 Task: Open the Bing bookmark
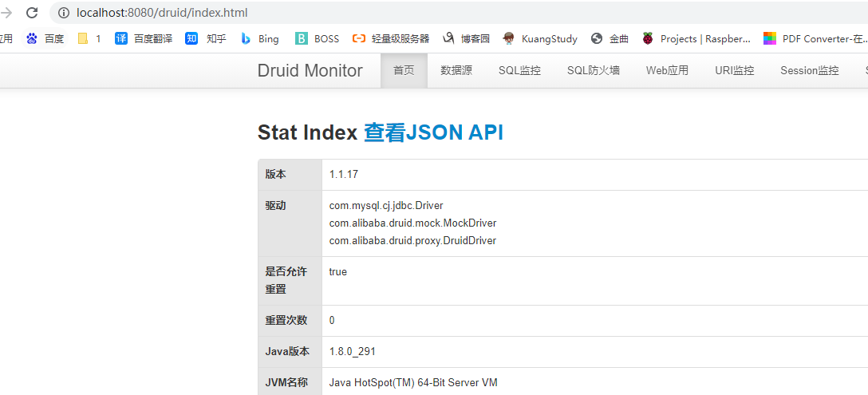(x=260, y=39)
